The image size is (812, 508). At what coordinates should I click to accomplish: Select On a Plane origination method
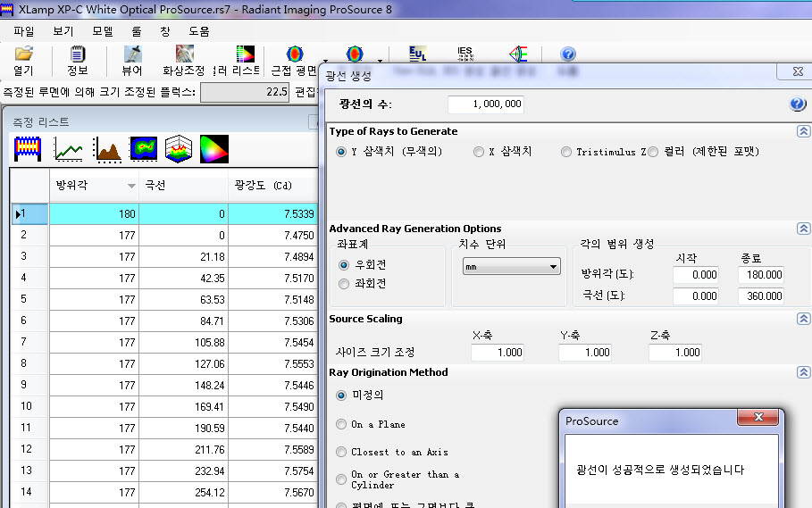click(340, 424)
